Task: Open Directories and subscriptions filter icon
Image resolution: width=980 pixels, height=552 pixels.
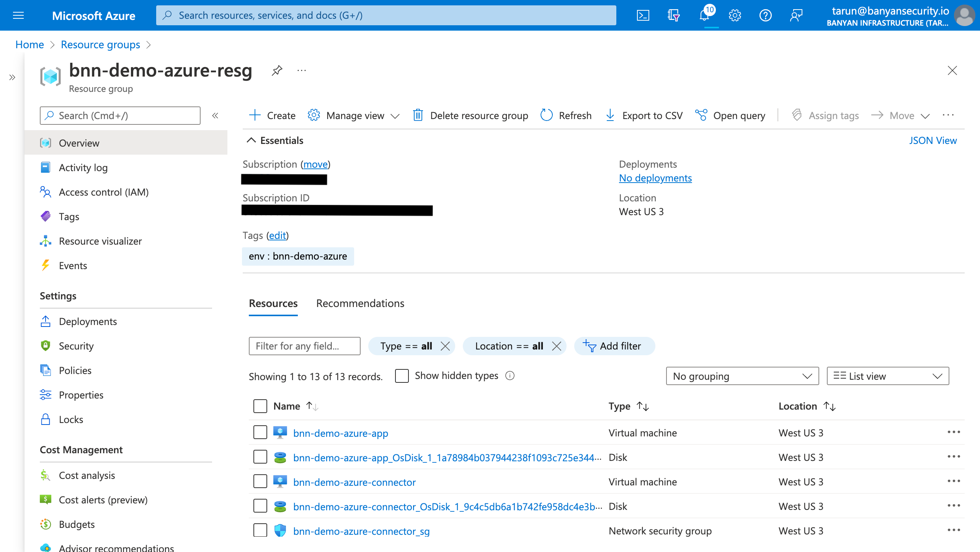Action: tap(673, 15)
